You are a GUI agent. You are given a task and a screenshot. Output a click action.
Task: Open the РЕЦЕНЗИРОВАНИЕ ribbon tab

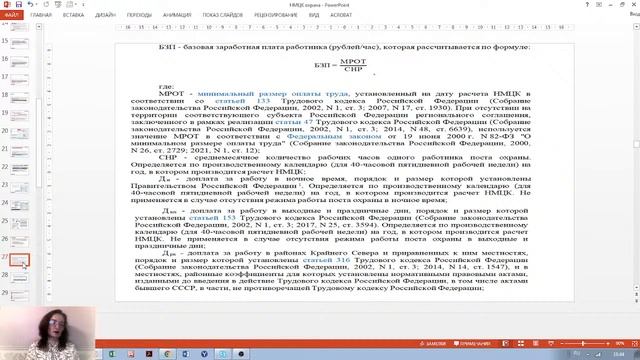tap(276, 15)
